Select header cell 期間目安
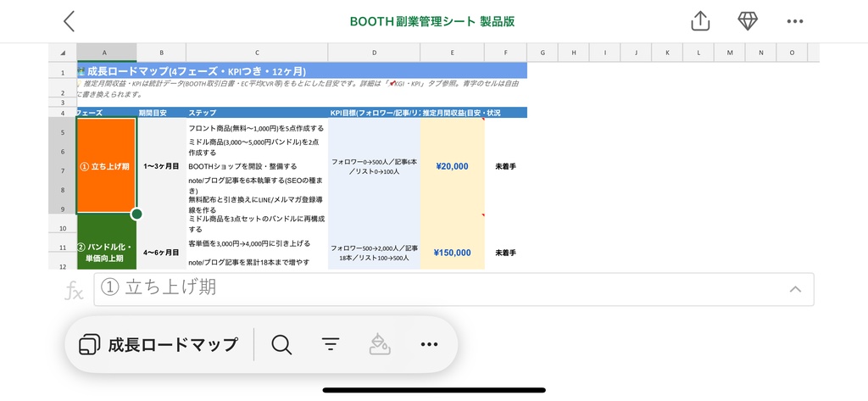 pyautogui.click(x=161, y=113)
